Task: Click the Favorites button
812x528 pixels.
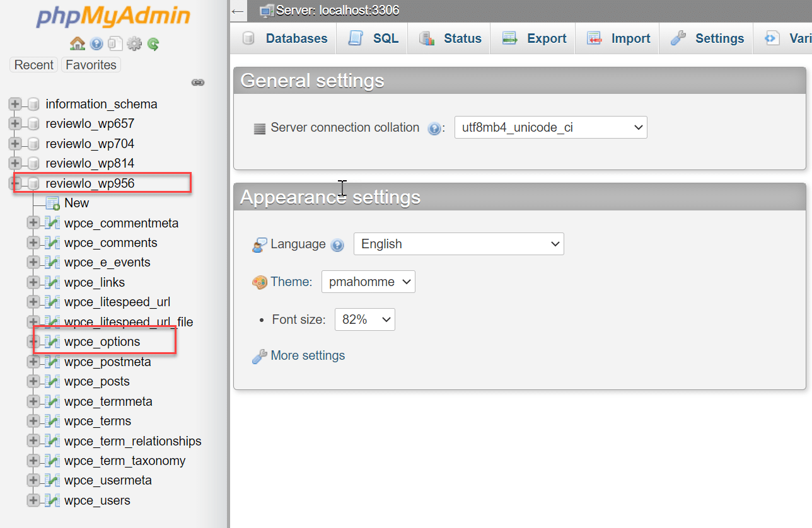Action: point(91,65)
